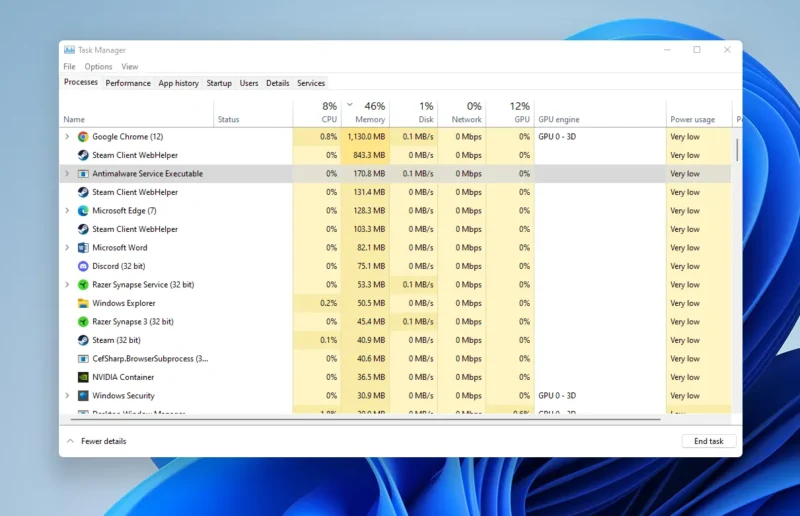Click GPU 0 - 3D in Windows Security row
Viewport: 800px width, 516px height.
point(557,396)
